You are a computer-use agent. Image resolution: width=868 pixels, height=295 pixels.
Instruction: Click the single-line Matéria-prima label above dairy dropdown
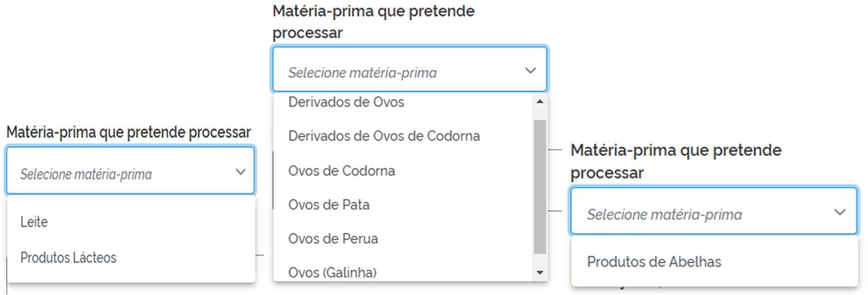[x=129, y=132]
